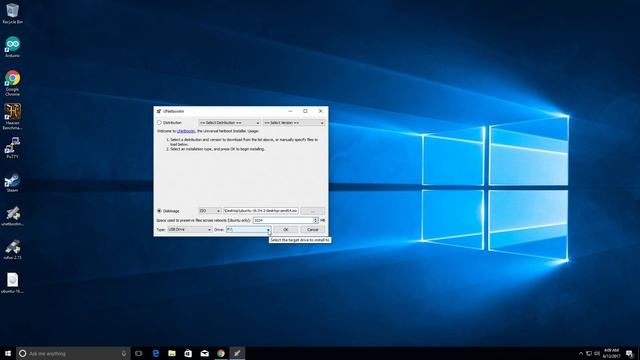Show hidden system tray icons

[x=581, y=353]
